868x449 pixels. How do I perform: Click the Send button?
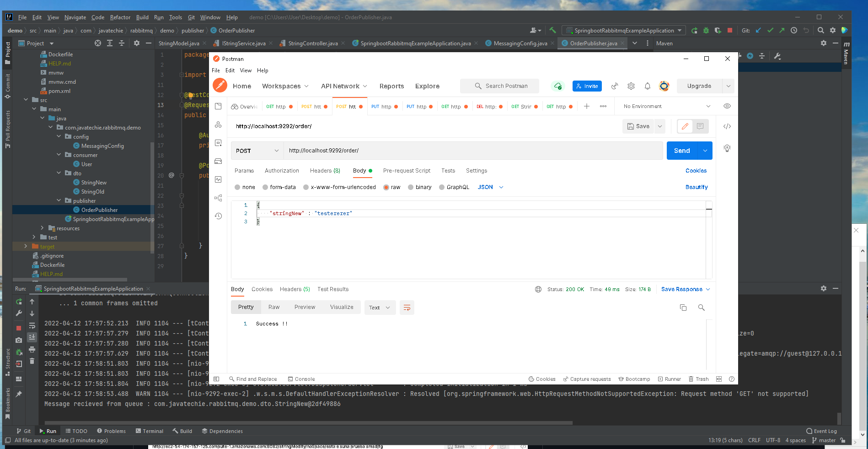[x=681, y=150]
